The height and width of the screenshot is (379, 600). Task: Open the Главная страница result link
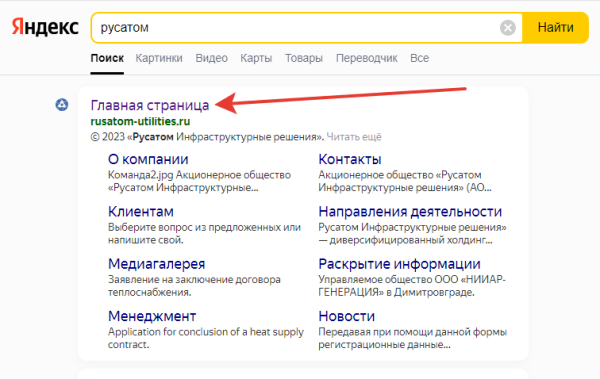(x=150, y=105)
